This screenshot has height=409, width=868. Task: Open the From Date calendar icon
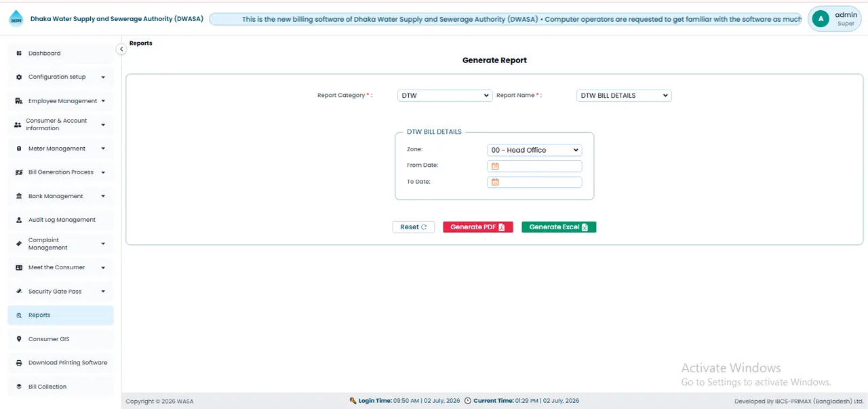(495, 166)
